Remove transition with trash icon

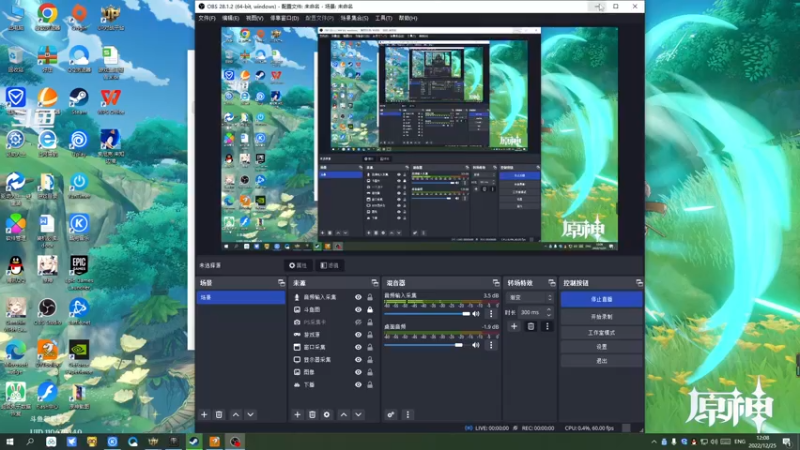coord(531,327)
